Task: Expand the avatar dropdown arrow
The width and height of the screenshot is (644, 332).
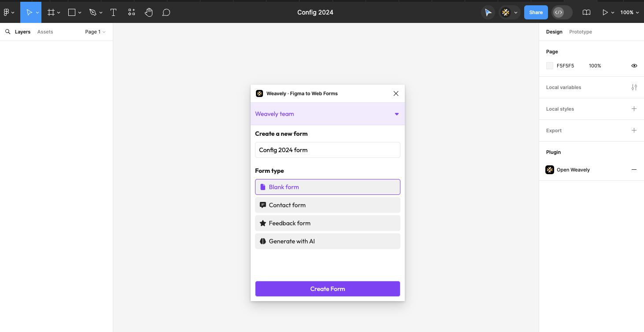Action: (515, 13)
